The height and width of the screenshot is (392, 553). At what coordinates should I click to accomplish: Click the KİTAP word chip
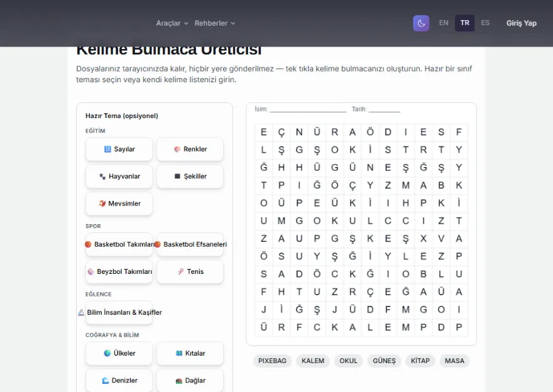point(420,361)
